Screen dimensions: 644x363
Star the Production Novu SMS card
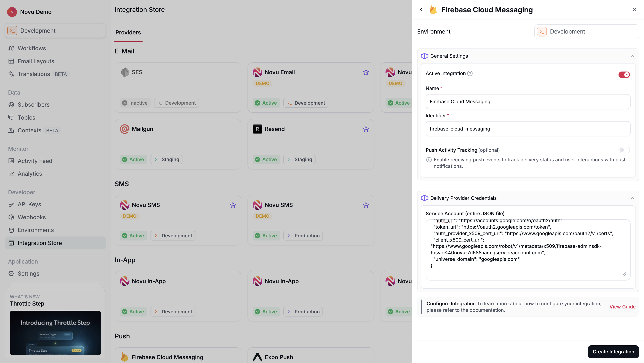point(366,205)
